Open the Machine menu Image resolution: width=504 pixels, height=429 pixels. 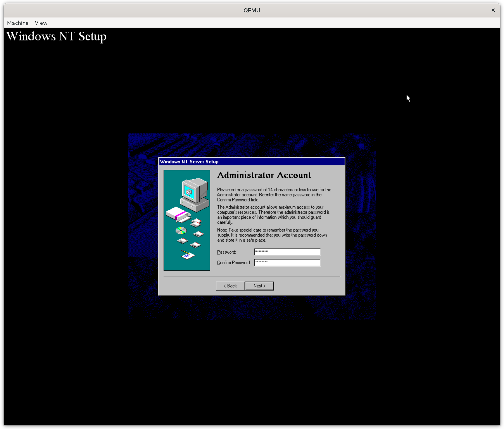point(18,23)
